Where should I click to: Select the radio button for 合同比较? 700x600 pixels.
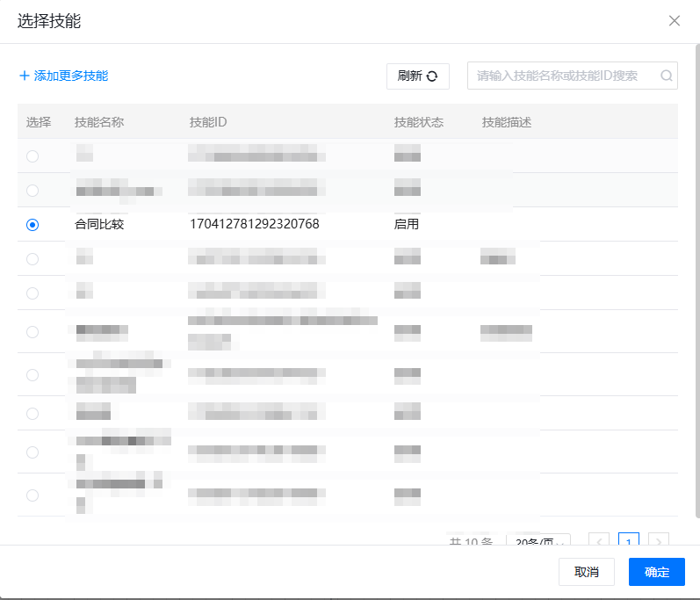32,225
